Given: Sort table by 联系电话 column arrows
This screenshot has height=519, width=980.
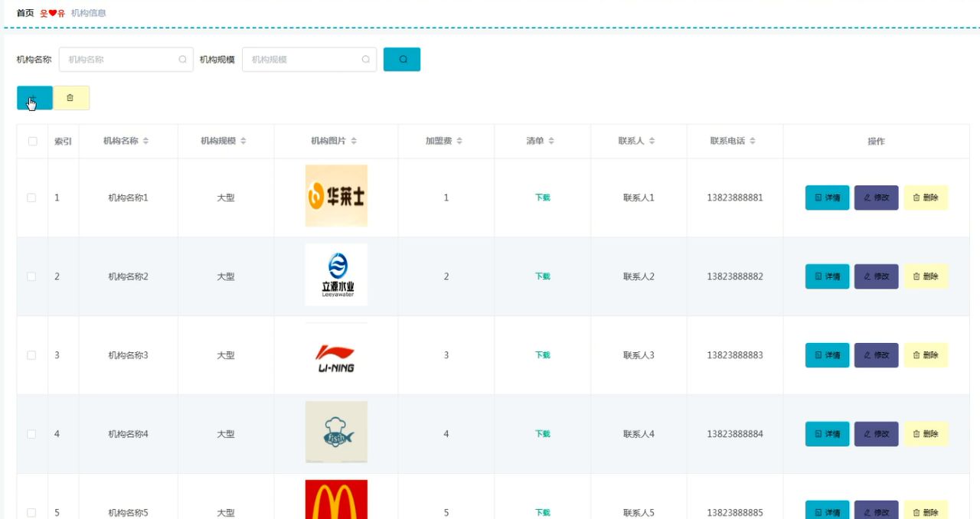Looking at the screenshot, I should click(x=753, y=142).
